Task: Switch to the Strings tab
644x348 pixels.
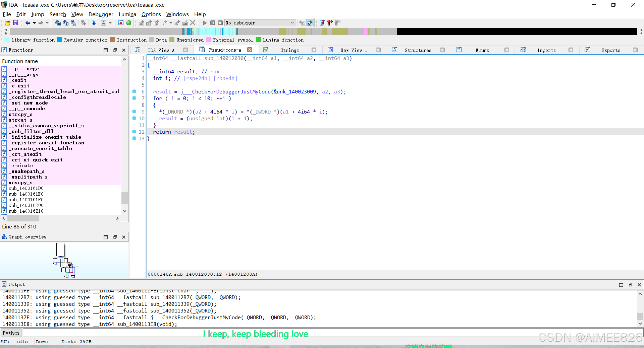Action: coord(289,50)
